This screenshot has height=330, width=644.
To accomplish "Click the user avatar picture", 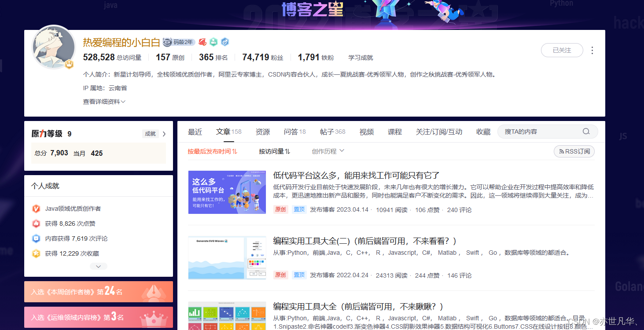I will click(x=54, y=47).
